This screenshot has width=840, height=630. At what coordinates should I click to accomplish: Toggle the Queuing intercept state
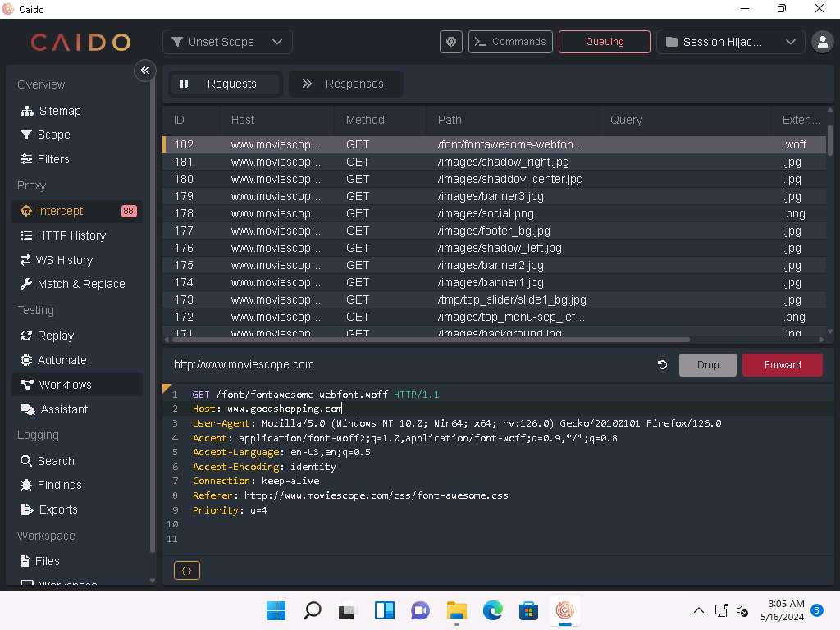(x=605, y=42)
